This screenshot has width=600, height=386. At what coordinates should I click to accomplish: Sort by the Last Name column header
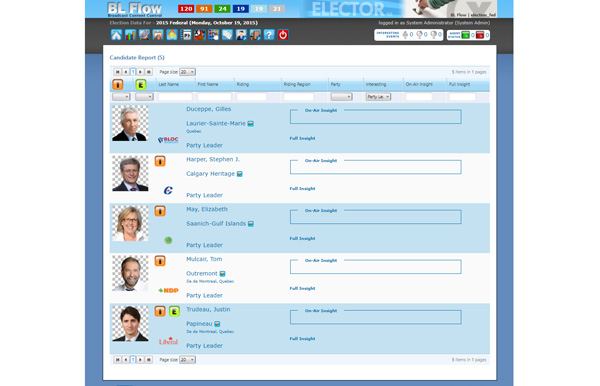[x=169, y=84]
